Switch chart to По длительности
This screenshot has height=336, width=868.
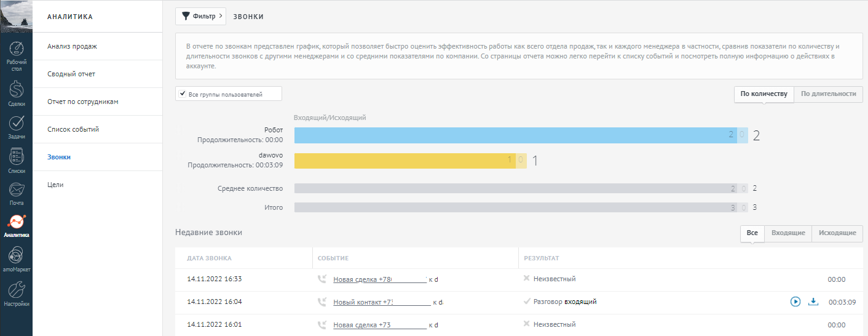(828, 94)
